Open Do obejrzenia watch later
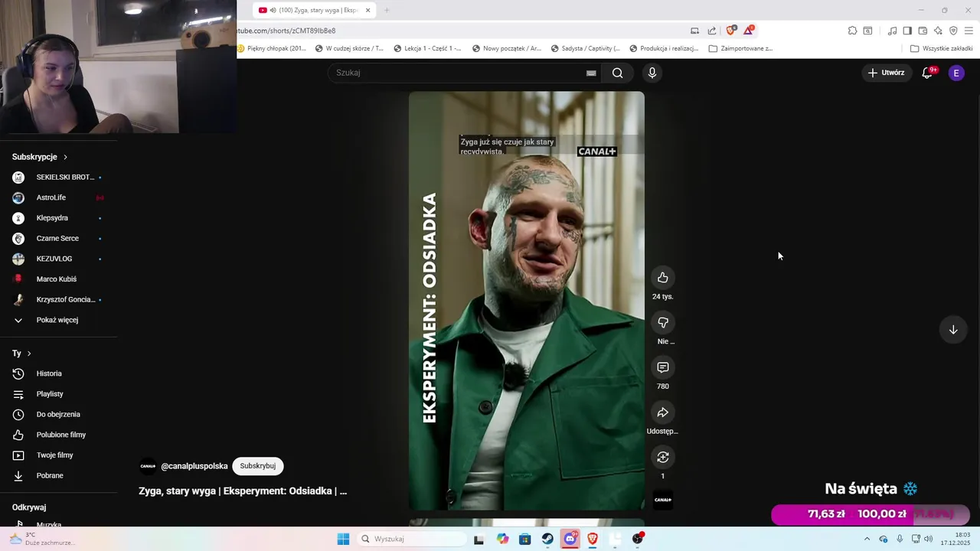Screen dimensions: 980x551 click(57, 415)
